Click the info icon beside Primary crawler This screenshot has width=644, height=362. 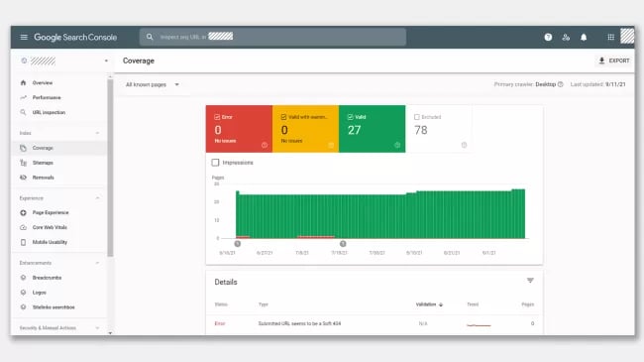coord(560,84)
